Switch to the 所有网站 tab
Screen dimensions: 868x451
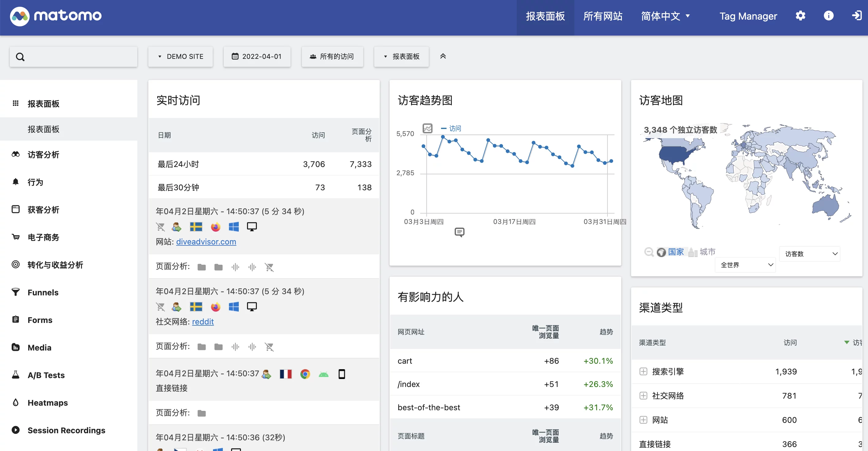pyautogui.click(x=603, y=16)
